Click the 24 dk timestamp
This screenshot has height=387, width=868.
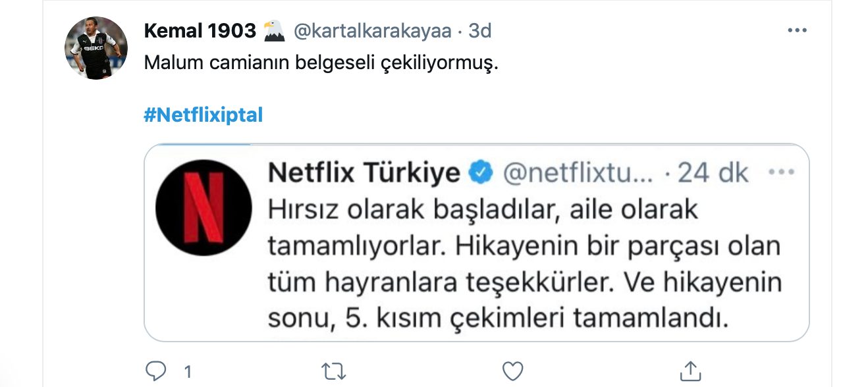[x=713, y=172]
